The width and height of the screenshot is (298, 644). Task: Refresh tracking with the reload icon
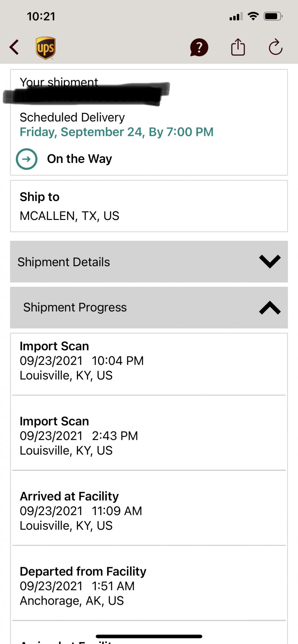(275, 47)
